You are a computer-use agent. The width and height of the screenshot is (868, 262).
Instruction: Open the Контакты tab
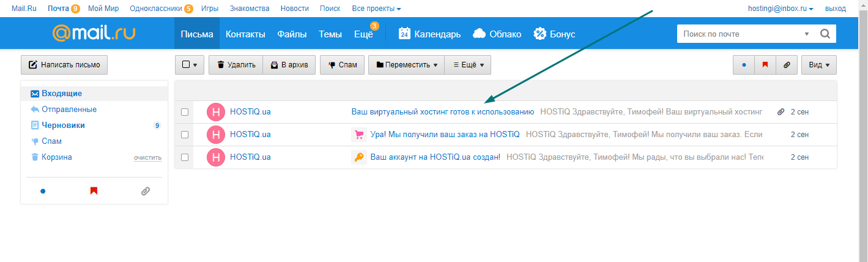245,34
